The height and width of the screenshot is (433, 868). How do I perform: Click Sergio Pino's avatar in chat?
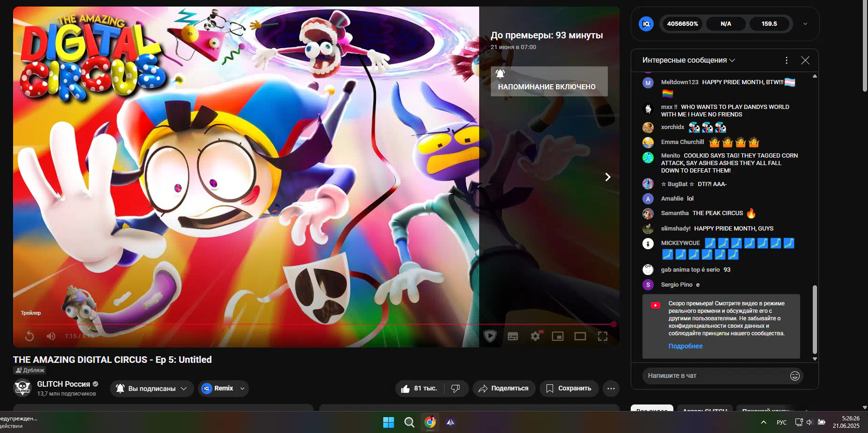point(648,285)
